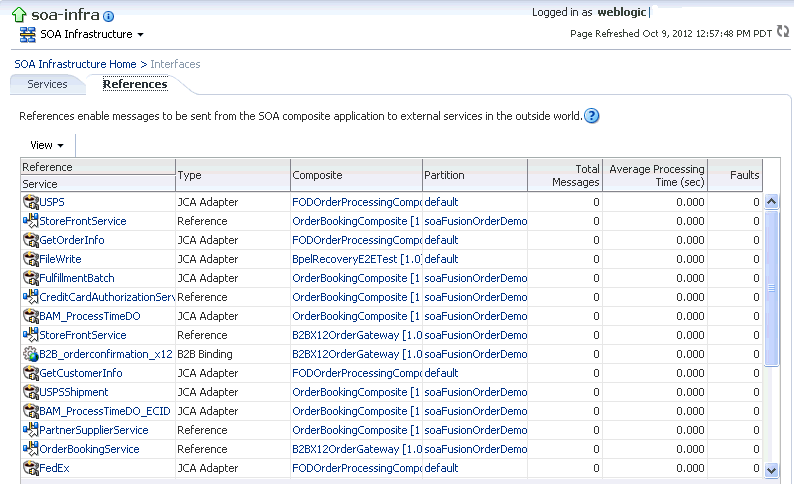Switch to the Services tab
Screen dimensions: 794x484
pos(47,84)
